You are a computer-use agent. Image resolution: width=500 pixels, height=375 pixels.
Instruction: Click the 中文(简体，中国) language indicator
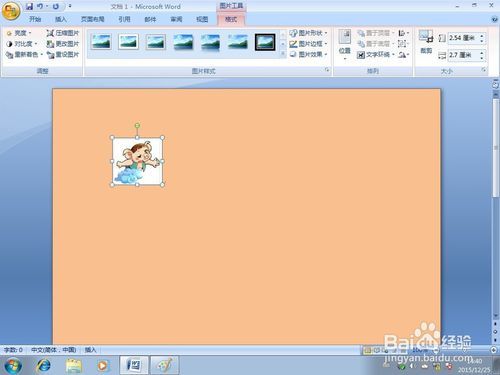tap(53, 350)
